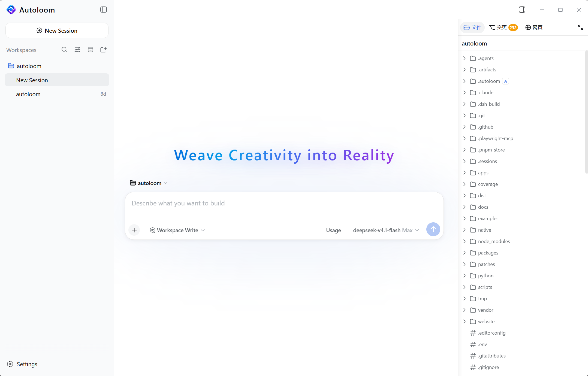588x376 pixels.
Task: Click the New Session button
Action: (x=57, y=31)
